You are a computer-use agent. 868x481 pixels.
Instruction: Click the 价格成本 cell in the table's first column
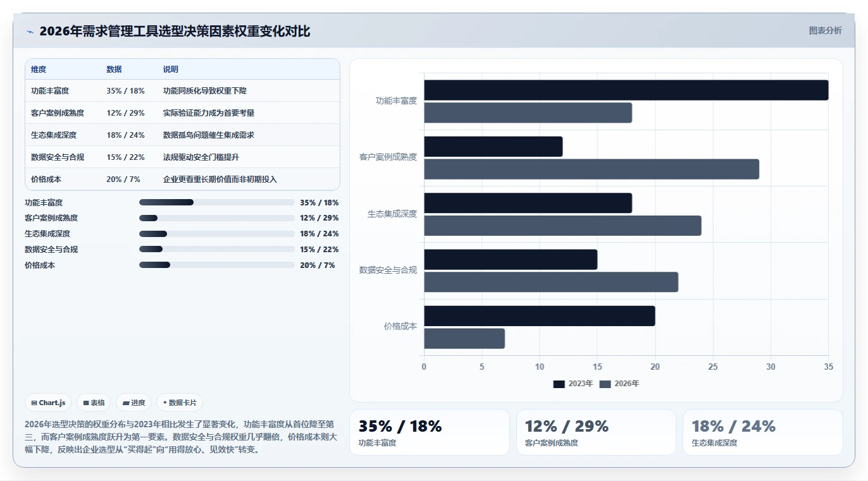pos(46,180)
